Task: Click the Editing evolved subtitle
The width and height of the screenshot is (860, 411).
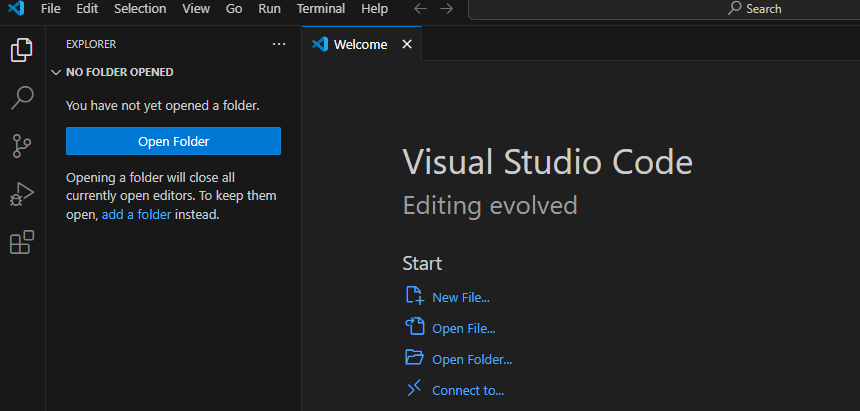Action: coord(490,206)
